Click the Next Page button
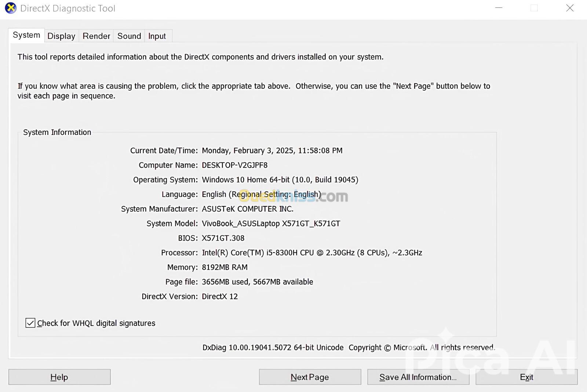Image resolution: width=587 pixels, height=392 pixels. pos(310,377)
